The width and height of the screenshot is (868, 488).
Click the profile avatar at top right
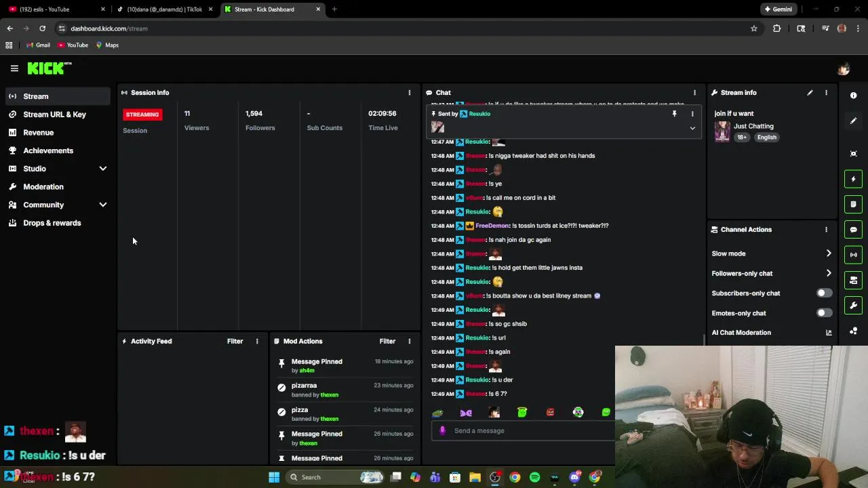pos(844,69)
